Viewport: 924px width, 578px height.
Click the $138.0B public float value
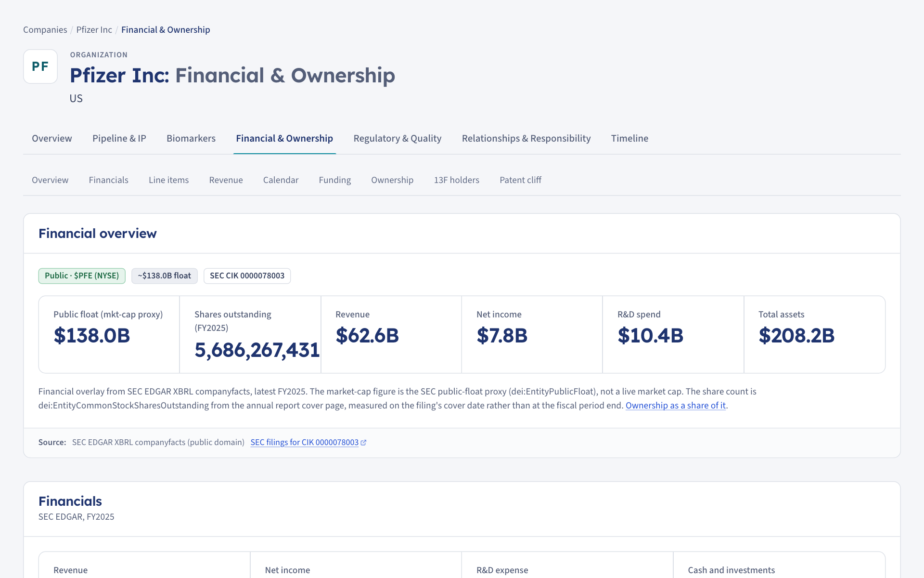click(92, 336)
